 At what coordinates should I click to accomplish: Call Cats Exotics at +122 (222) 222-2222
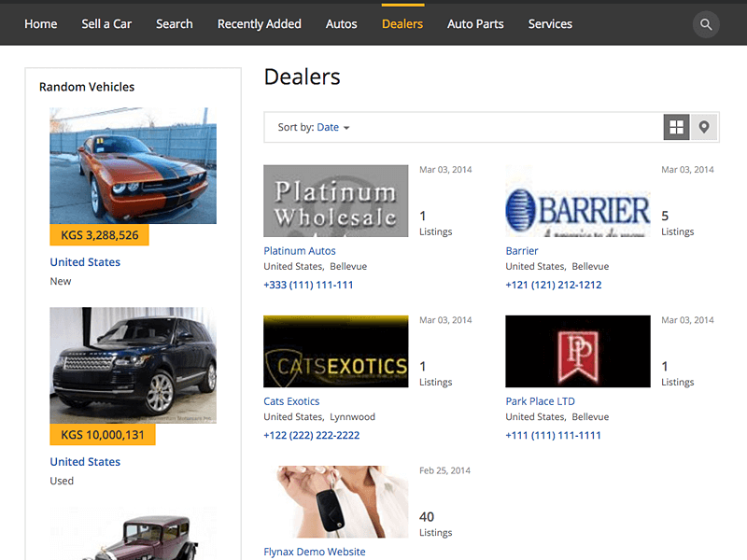tap(312, 435)
